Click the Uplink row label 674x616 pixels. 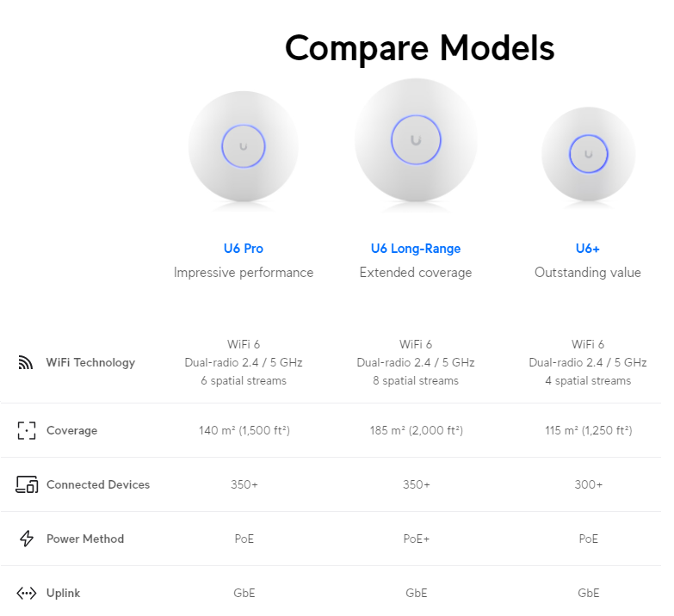63,594
